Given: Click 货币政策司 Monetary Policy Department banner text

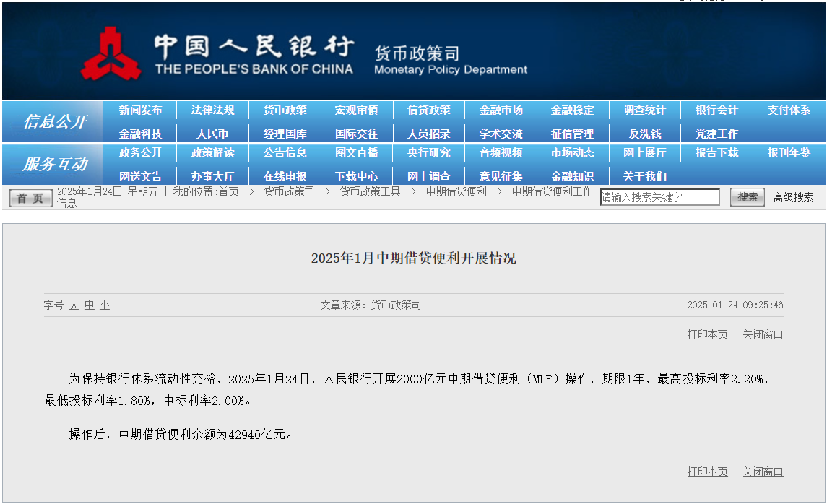Looking at the screenshot, I should click(x=451, y=61).
